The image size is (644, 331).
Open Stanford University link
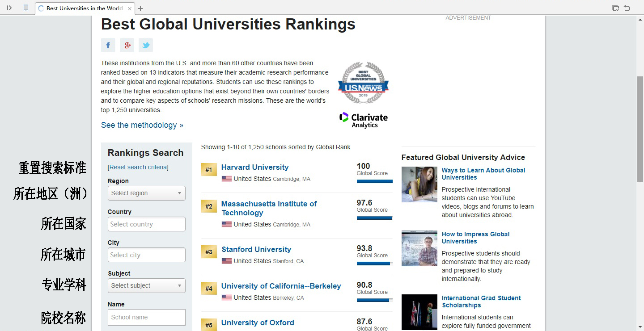(256, 249)
